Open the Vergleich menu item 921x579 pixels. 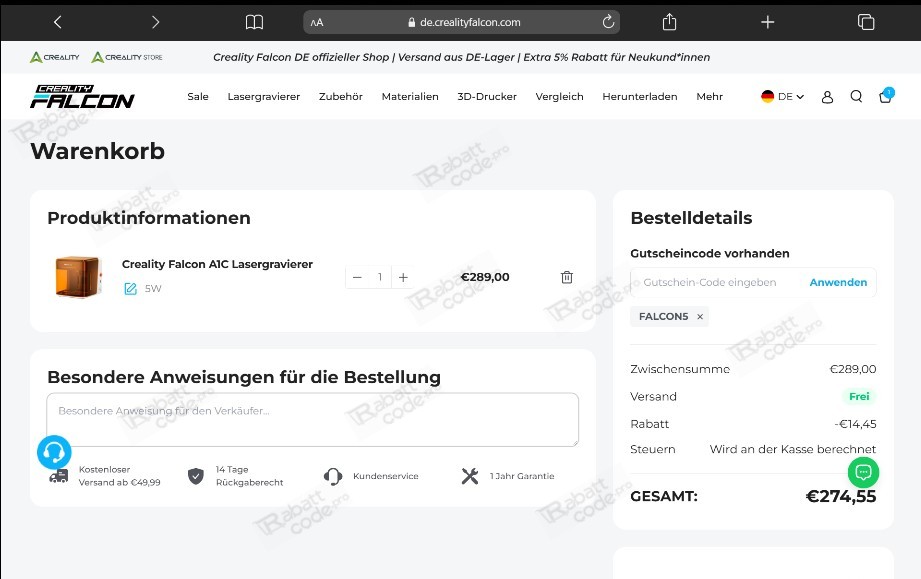pos(559,96)
